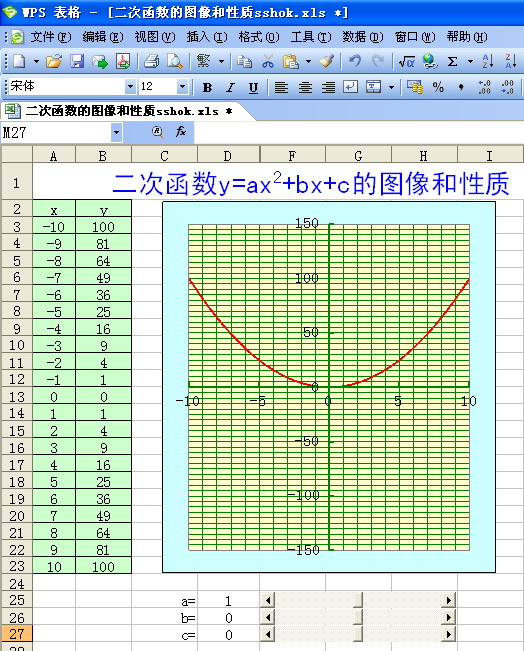This screenshot has width=524, height=651.
Task: Toggle Underline formatting
Action: click(253, 87)
